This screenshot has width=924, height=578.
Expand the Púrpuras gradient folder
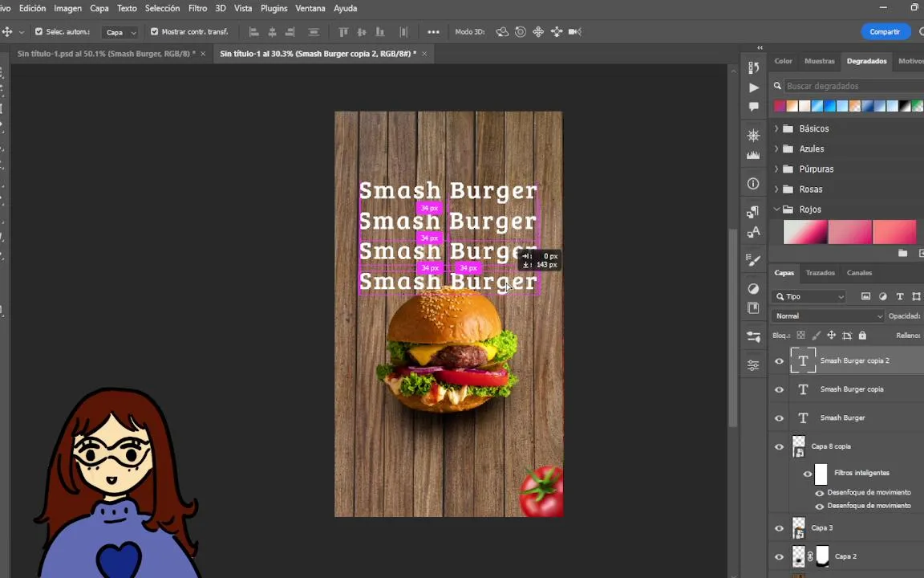click(x=776, y=169)
